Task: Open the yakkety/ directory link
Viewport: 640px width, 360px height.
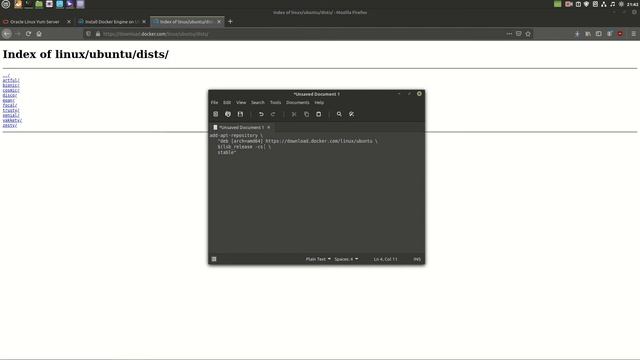Action: pos(12,120)
